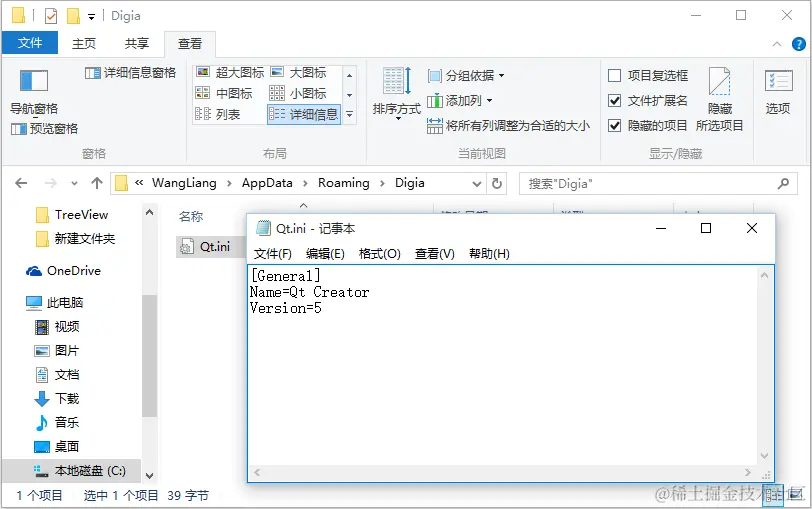Select 新建文件夹 in navigation pane
Viewport: 812px width, 509px height.
point(75,239)
